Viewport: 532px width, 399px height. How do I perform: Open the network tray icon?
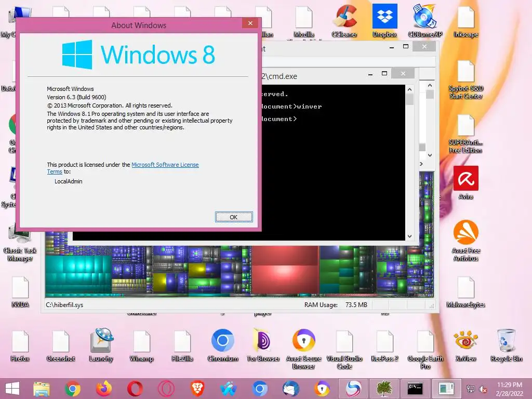(x=471, y=389)
